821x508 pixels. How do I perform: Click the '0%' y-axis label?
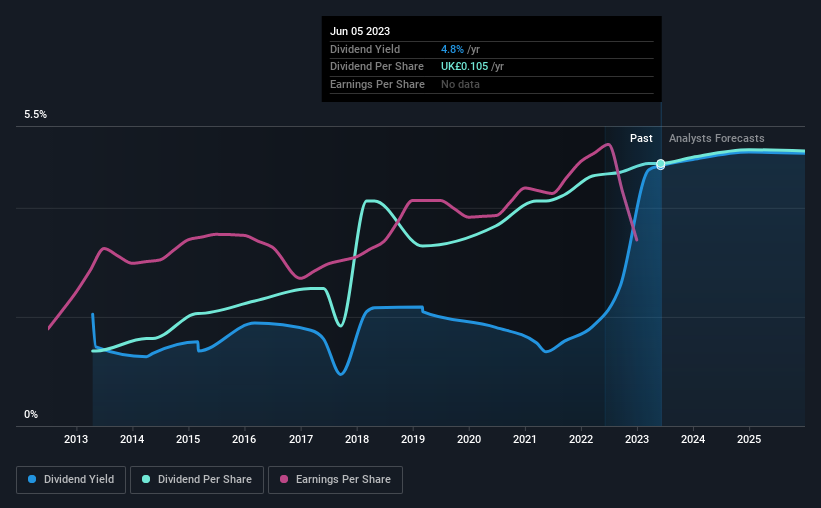click(x=31, y=414)
